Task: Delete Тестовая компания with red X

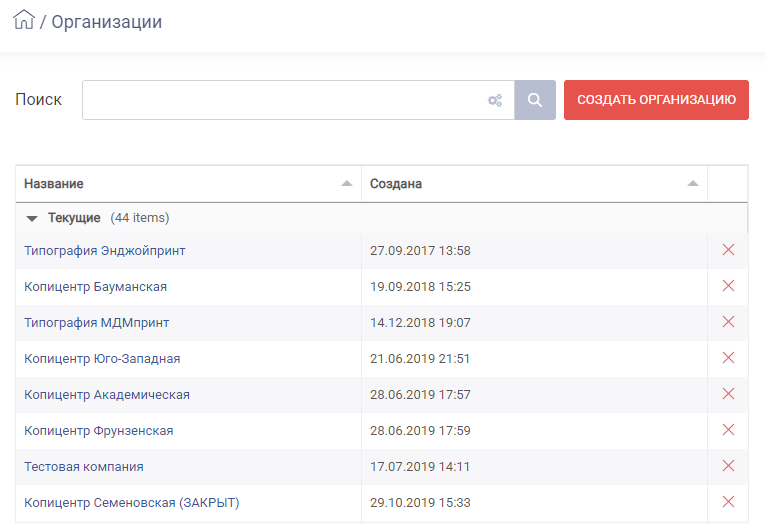Action: point(728,466)
